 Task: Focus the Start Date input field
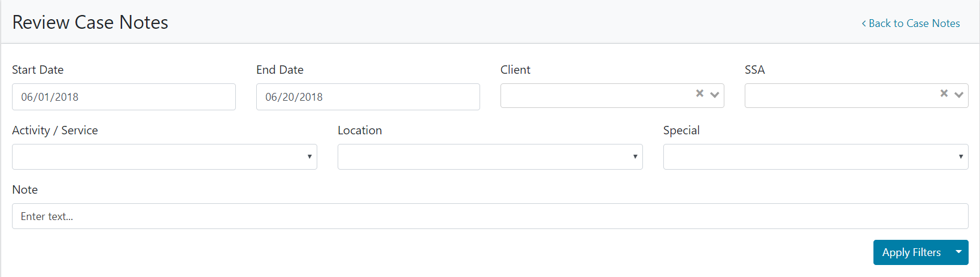pyautogui.click(x=123, y=97)
